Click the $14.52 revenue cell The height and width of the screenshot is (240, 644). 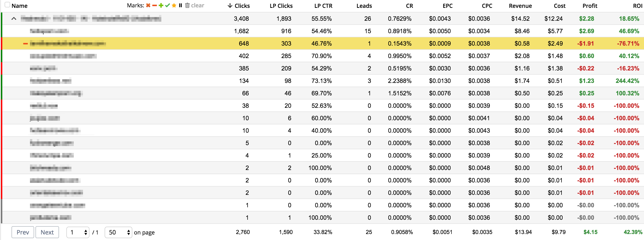pyautogui.click(x=520, y=19)
